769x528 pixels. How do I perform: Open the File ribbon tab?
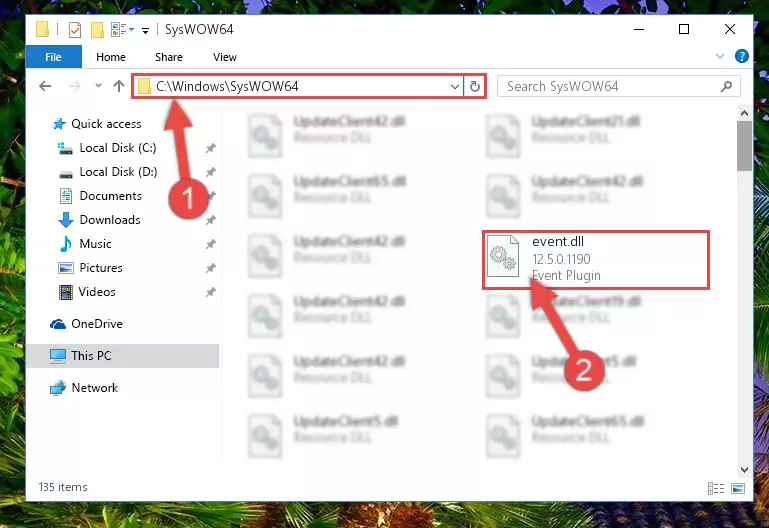pyautogui.click(x=53, y=57)
